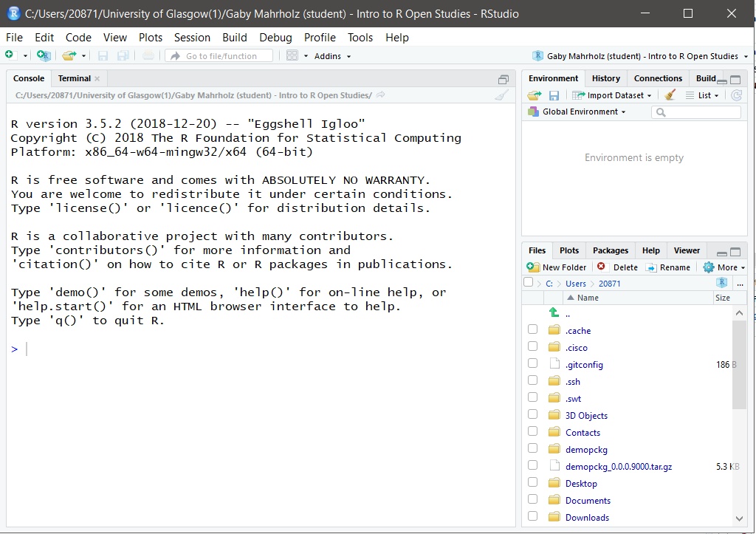Switch to the Packages tab

pos(611,250)
